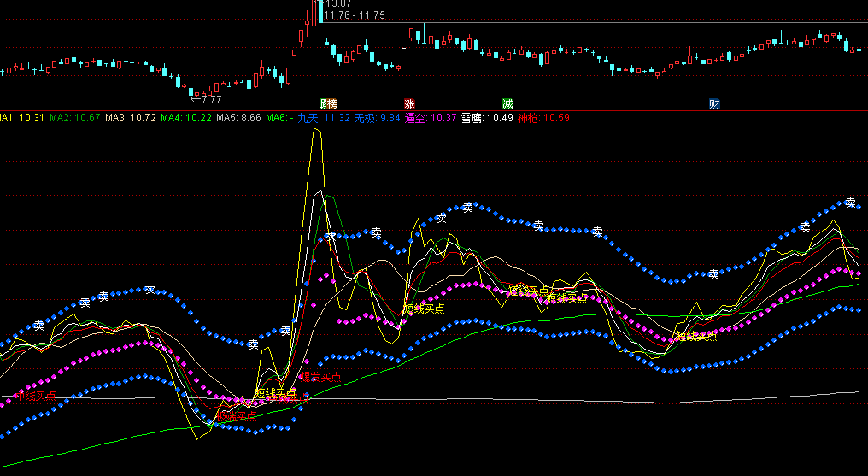Click the green 跌榜 event marker icon
The width and height of the screenshot is (868, 476).
(x=328, y=103)
